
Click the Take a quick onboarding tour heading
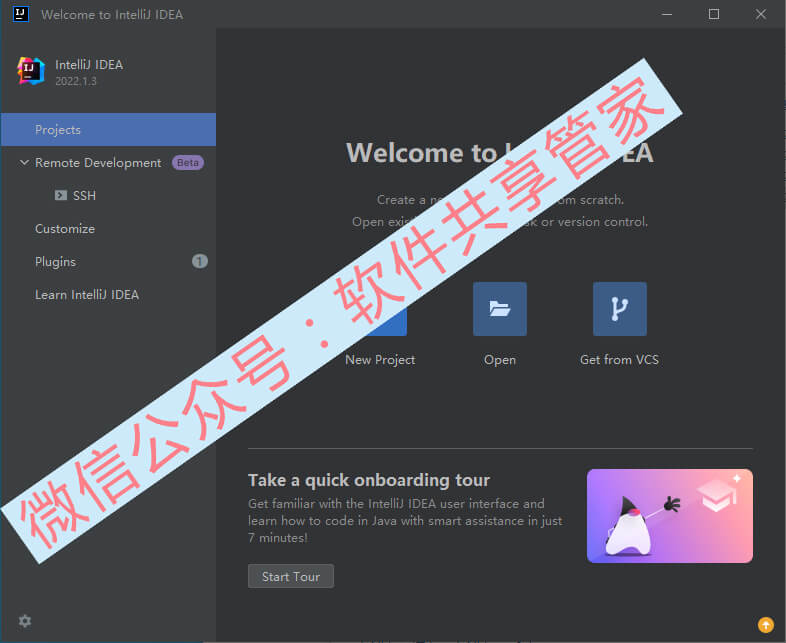click(369, 480)
